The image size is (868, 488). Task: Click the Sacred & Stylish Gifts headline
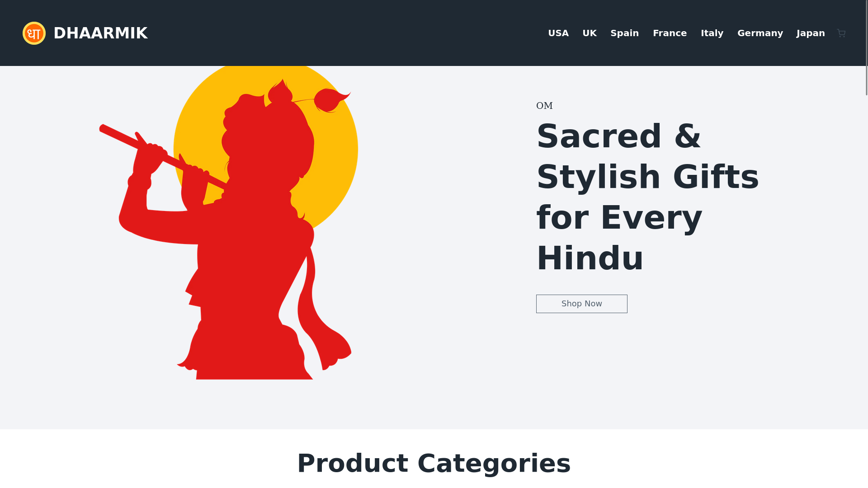(x=647, y=197)
